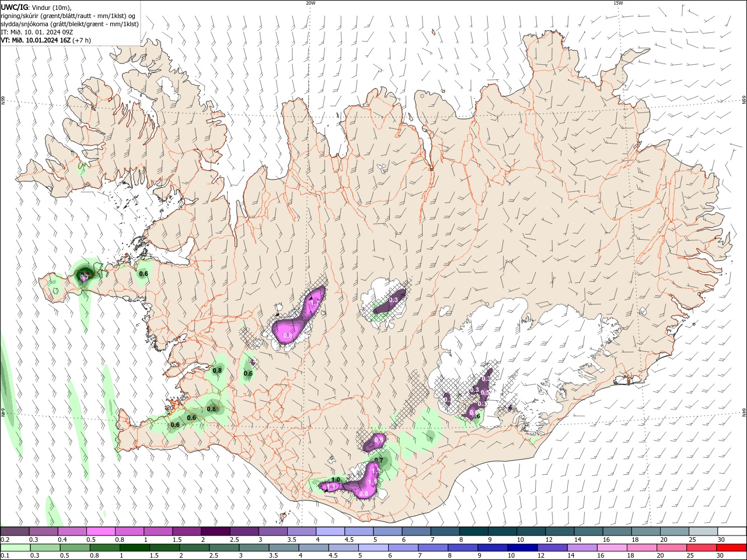This screenshot has width=747, height=560.
Task: Click the 0.7 precipitation value near the south glacier
Action: pyautogui.click(x=378, y=460)
